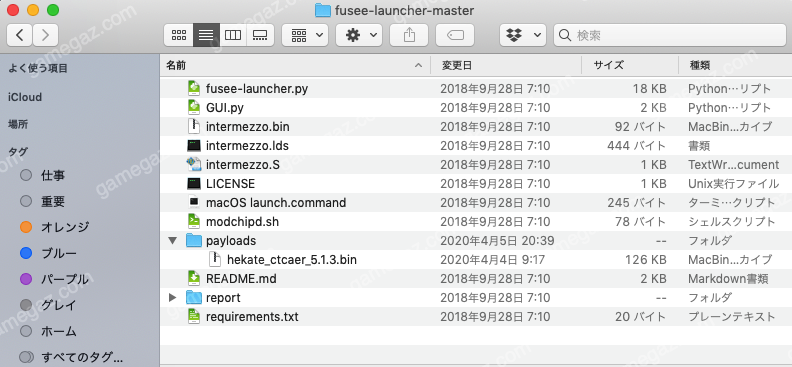Click the intermezzo.bin file name
Viewport: 792px width, 367px height.
(248, 127)
